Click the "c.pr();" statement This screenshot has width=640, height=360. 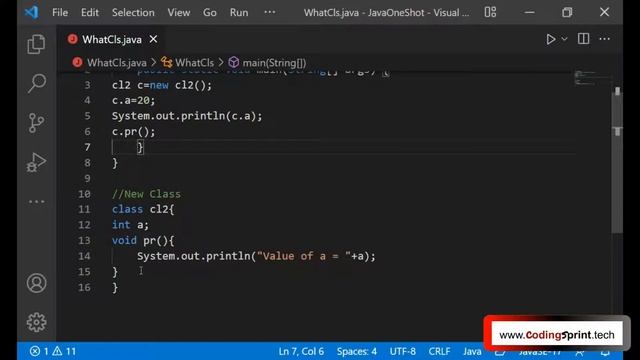(x=133, y=132)
